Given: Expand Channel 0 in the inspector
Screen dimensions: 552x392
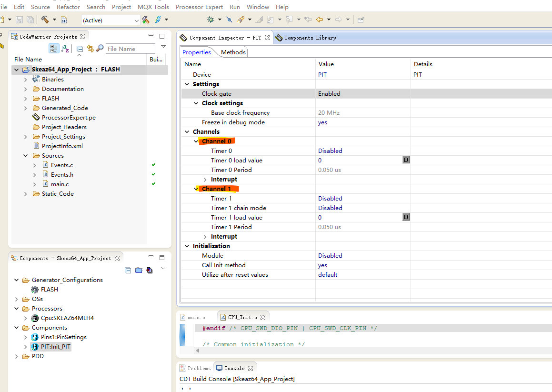Looking at the screenshot, I should 196,141.
